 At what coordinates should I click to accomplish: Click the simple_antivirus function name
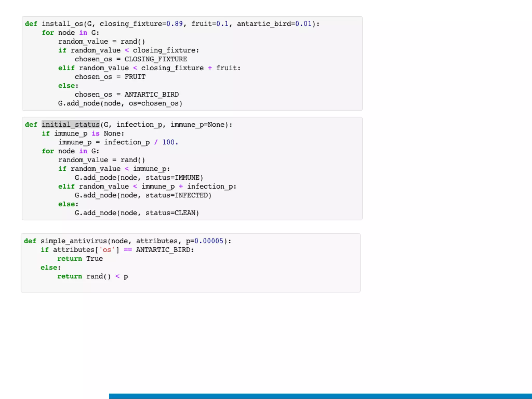(74, 241)
